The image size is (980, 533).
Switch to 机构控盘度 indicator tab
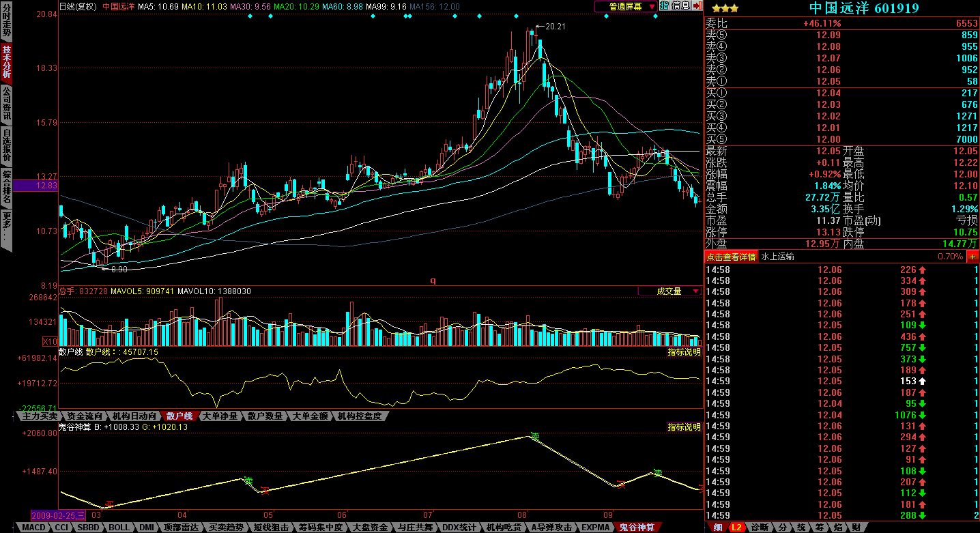tap(360, 416)
